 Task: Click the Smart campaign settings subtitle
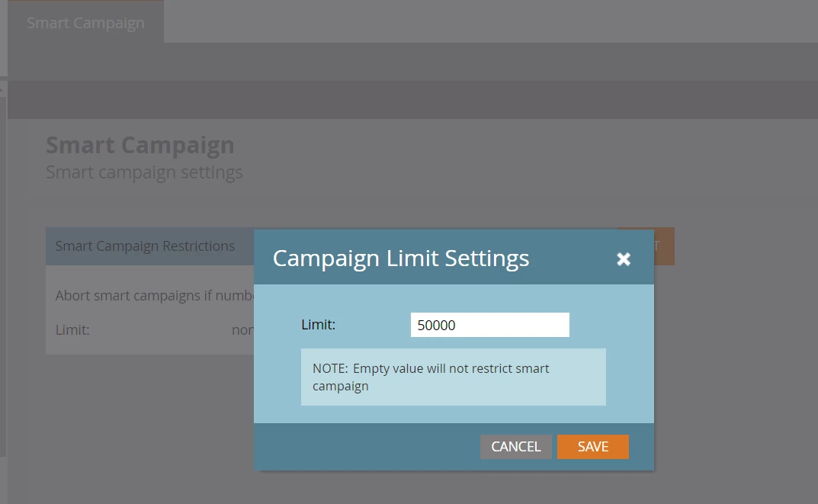(x=144, y=172)
